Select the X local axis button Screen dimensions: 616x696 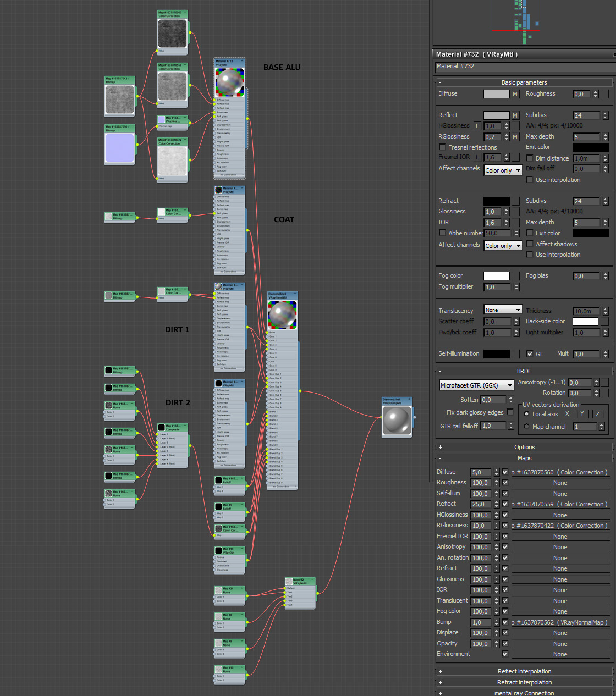(567, 414)
